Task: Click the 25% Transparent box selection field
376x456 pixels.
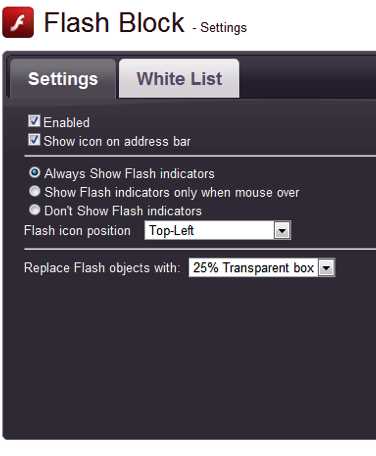Action: pos(262,268)
